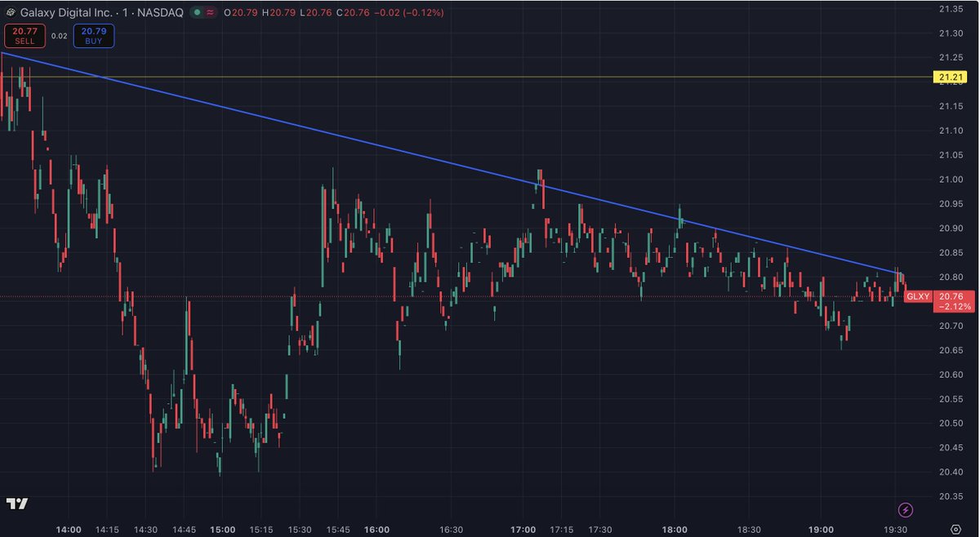Select the yellow horizontal line at 21.21
This screenshot has width=980, height=537.
point(465,78)
